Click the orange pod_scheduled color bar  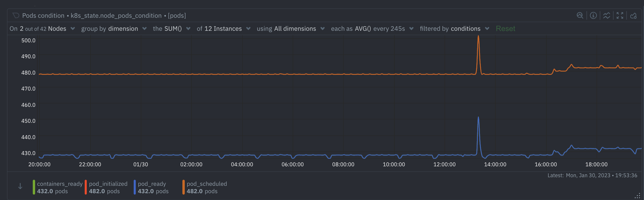click(184, 187)
